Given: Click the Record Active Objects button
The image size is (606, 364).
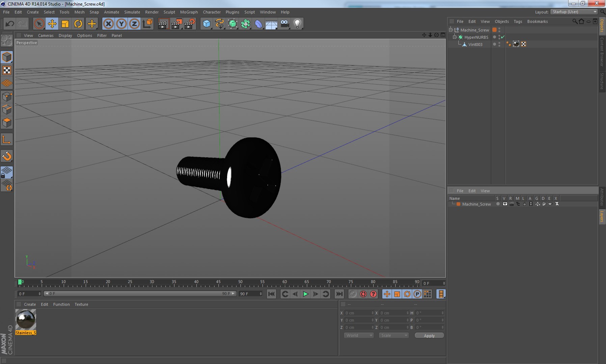Looking at the screenshot, I should (x=353, y=294).
